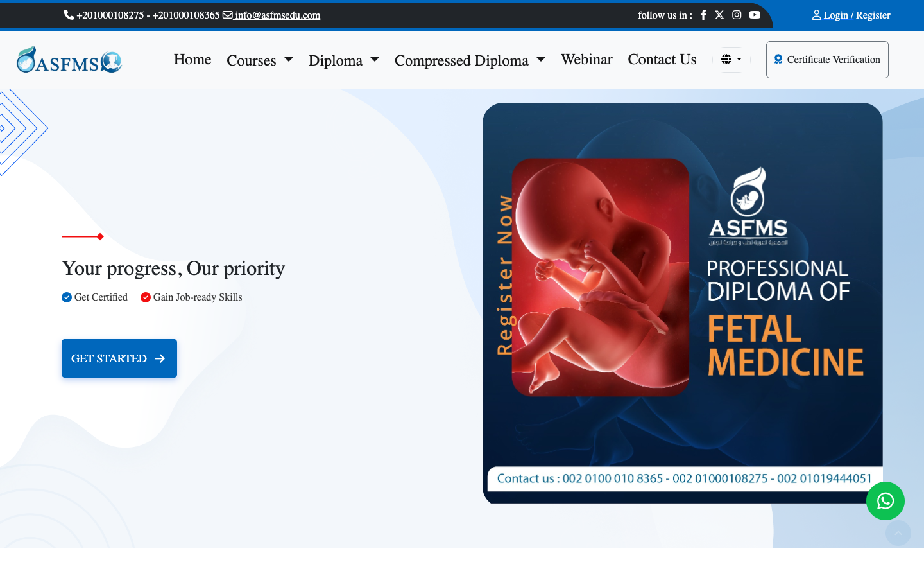Click the GET STARTED button
The width and height of the screenshot is (924, 578).
119,358
